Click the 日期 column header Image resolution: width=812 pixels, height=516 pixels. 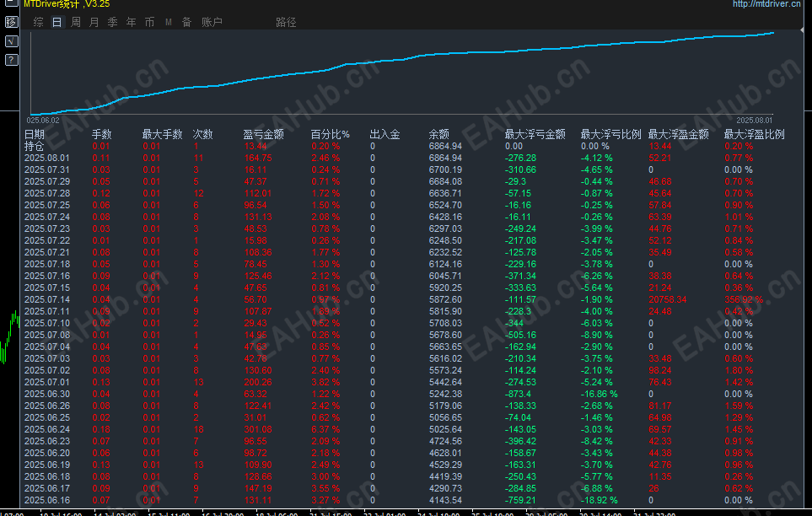(x=35, y=134)
